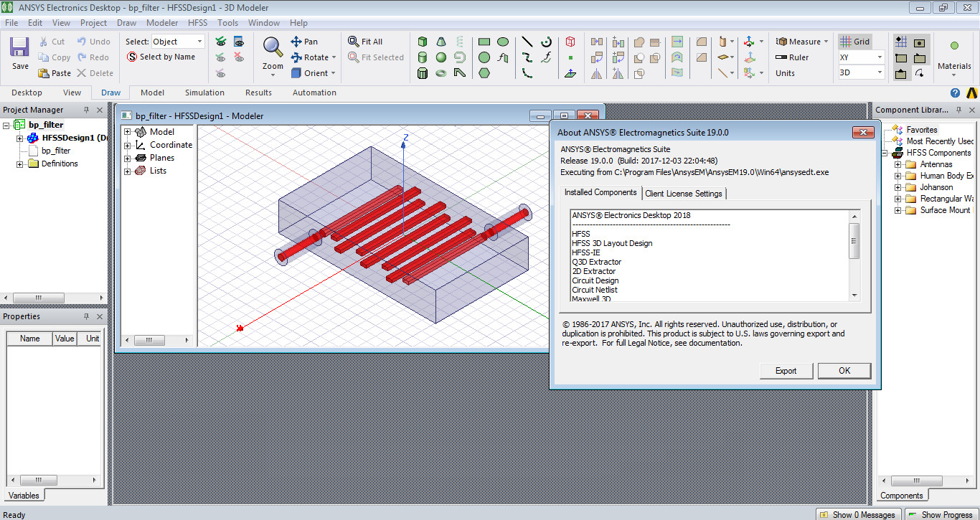Viewport: 980px width, 520px height.
Task: Toggle snap to arc center mode
Action: click(x=920, y=73)
